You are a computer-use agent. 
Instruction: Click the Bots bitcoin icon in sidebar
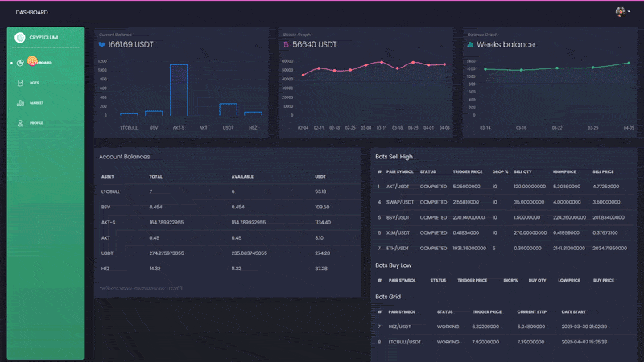click(20, 83)
